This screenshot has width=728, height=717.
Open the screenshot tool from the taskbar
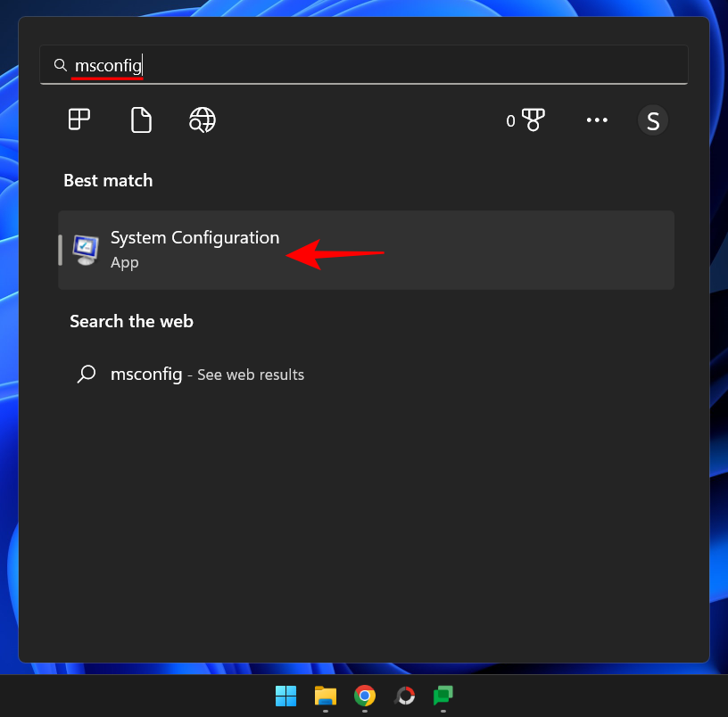coord(404,698)
